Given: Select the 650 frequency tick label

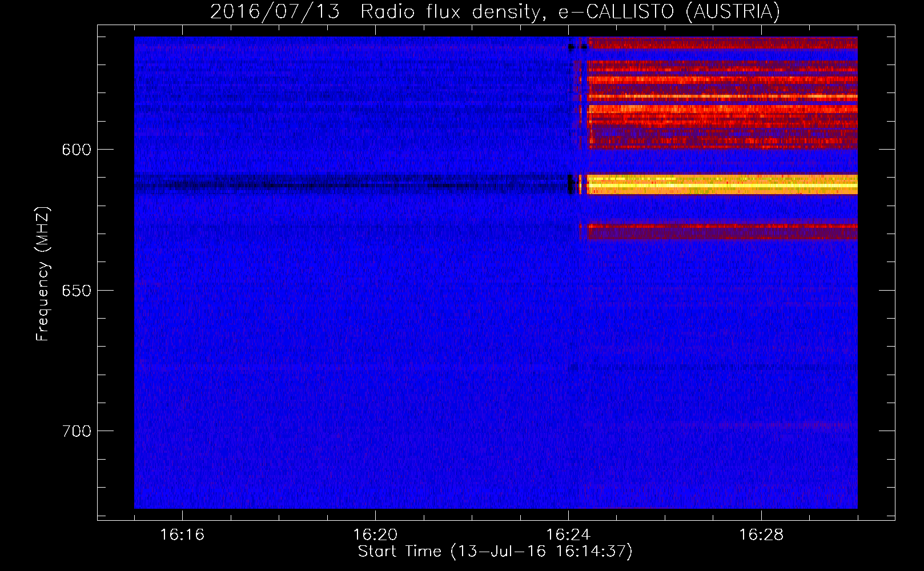Looking at the screenshot, I should (x=77, y=291).
